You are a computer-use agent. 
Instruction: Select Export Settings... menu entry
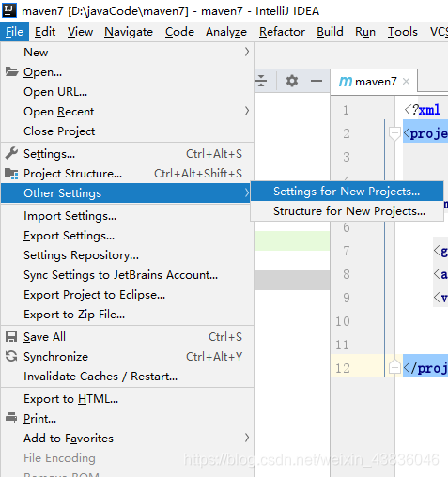[x=127, y=236]
